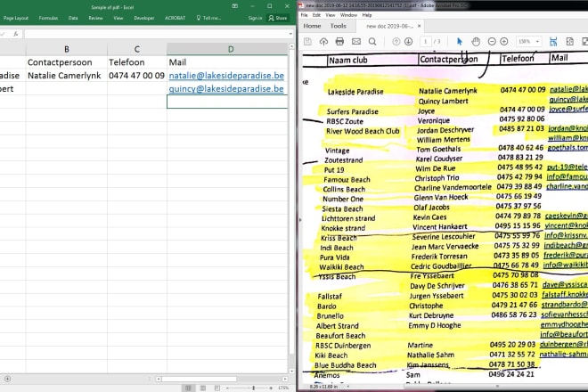Viewport: 588px width, 392px height.
Task: Click the Excel vertical scrollbar up arrow
Action: click(x=291, y=46)
